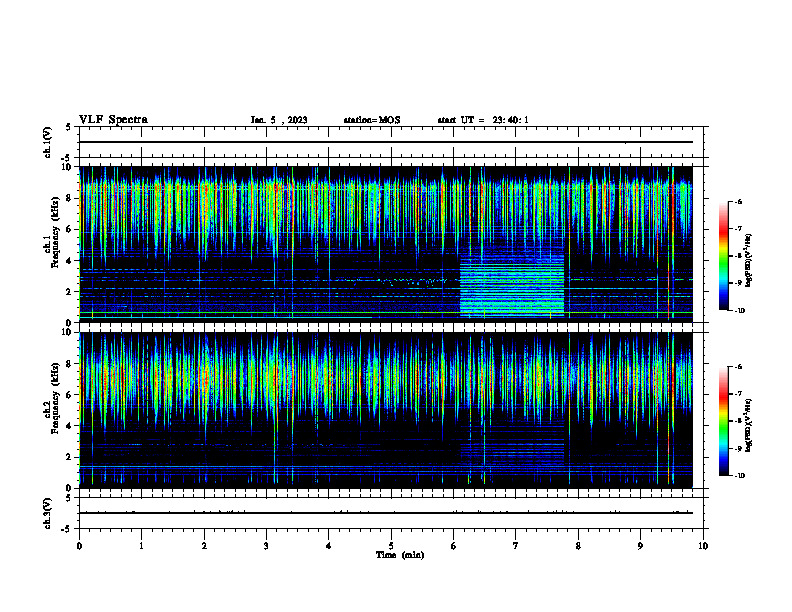Click the "station=MOS" header label
The width and height of the screenshot is (792, 612).
[x=372, y=120]
